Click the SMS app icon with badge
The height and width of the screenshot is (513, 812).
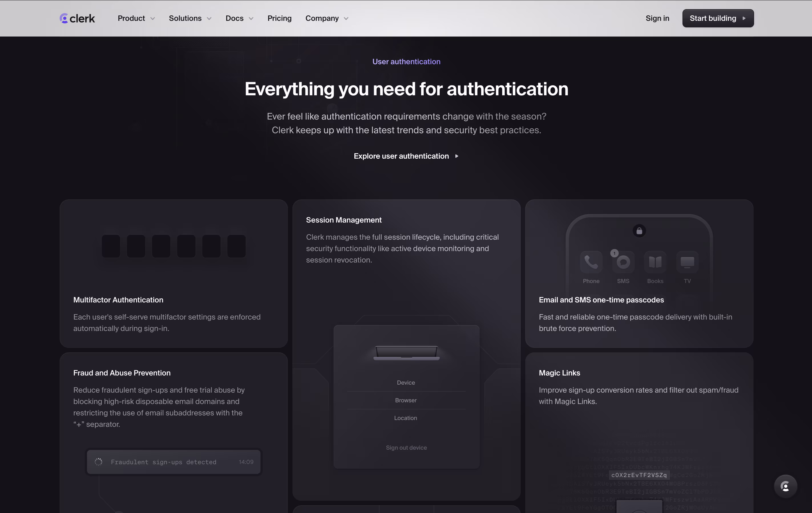[x=623, y=262]
